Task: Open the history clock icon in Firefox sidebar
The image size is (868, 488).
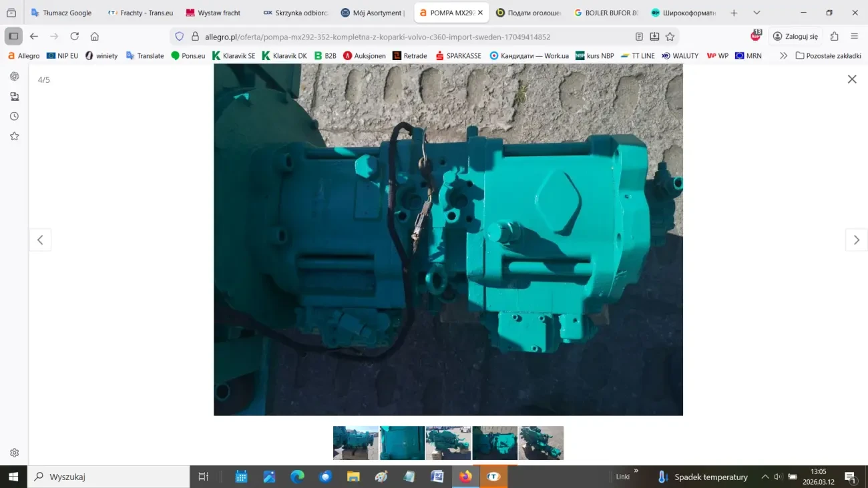Action: coord(14,115)
